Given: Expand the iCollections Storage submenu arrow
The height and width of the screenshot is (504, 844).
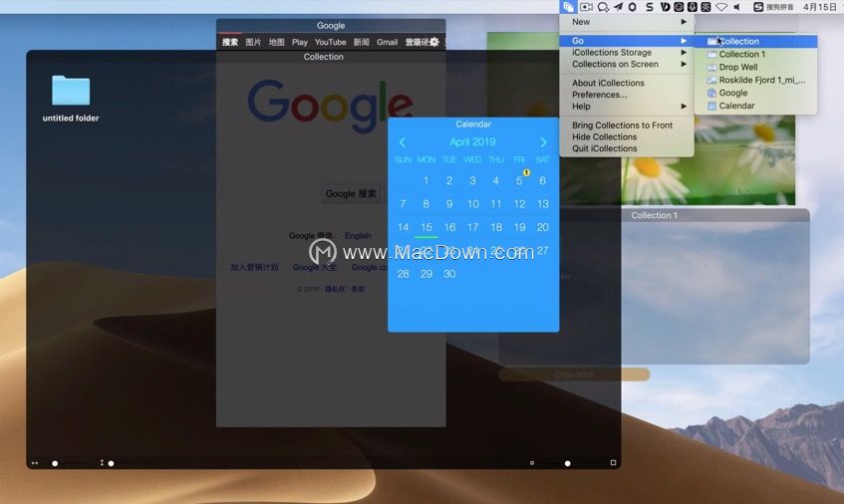Looking at the screenshot, I should pos(684,53).
